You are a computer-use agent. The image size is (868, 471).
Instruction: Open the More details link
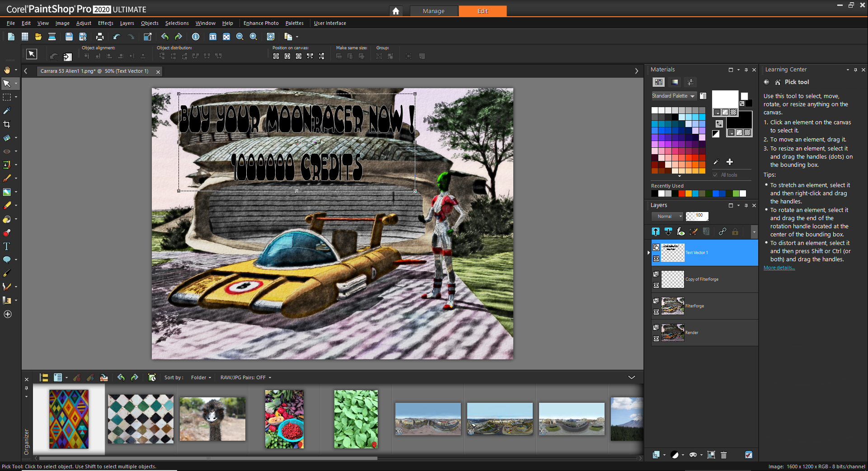pyautogui.click(x=779, y=268)
